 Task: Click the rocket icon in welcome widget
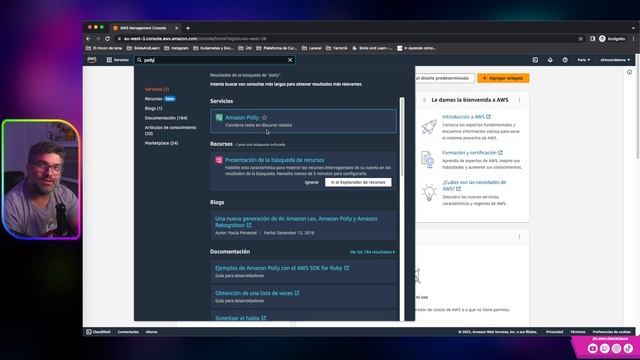(429, 127)
